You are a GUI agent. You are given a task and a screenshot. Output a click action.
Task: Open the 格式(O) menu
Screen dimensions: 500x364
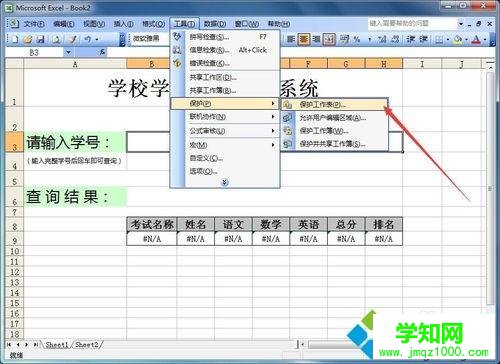point(153,24)
